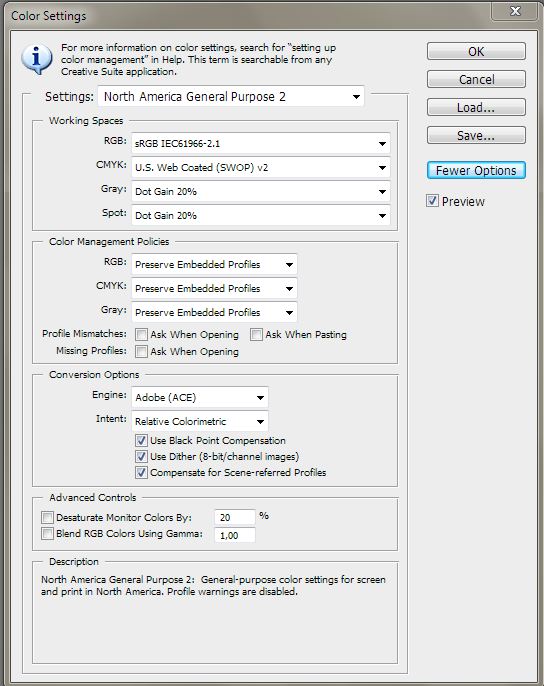Open the RGB working space dropdown
Screen dimensions: 544x686
coord(261,144)
